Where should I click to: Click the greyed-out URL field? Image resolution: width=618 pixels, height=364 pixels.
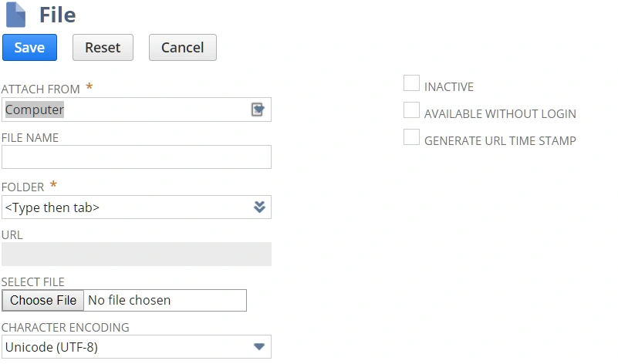coord(137,254)
